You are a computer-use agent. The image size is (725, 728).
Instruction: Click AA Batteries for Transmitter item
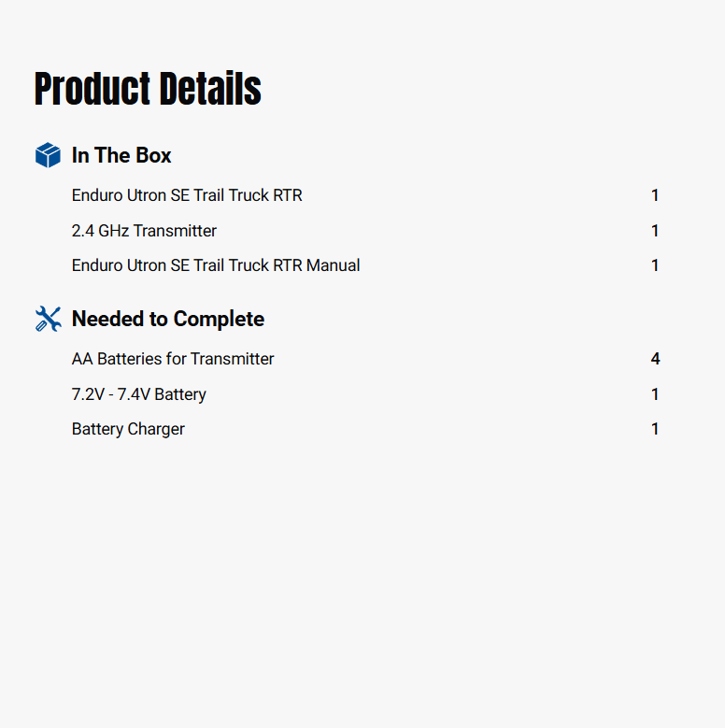point(173,359)
